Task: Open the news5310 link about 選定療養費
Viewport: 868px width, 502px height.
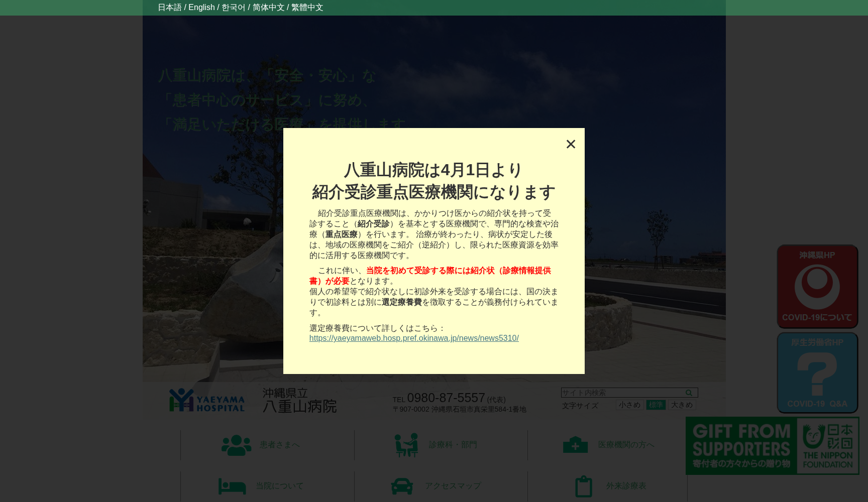Action: 414,338
